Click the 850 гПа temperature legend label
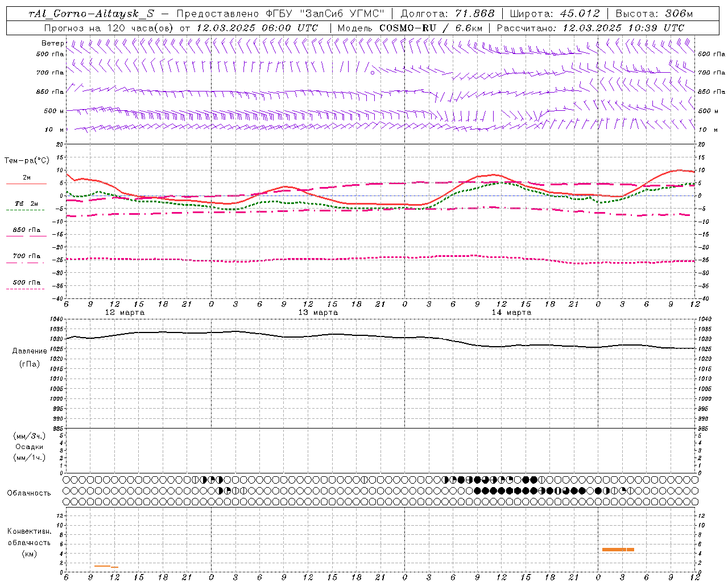This screenshot has height=582, width=728. click(x=27, y=230)
